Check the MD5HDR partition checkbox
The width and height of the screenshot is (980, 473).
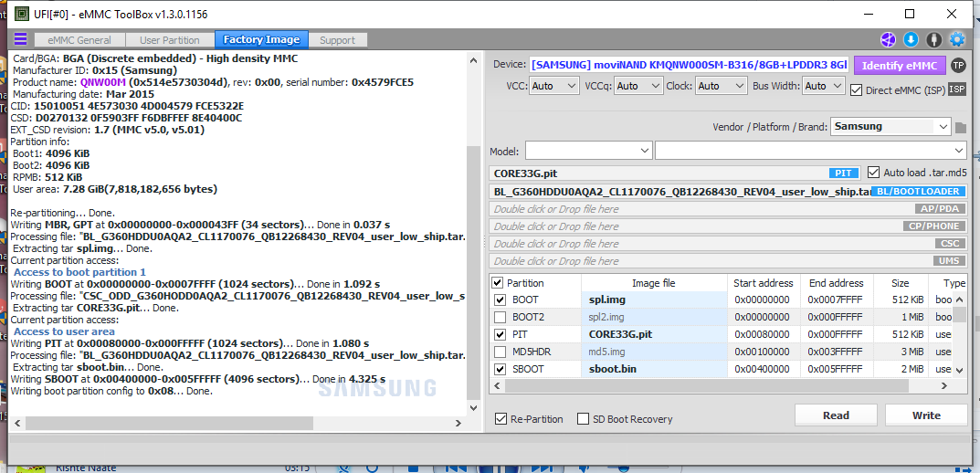pyautogui.click(x=500, y=352)
